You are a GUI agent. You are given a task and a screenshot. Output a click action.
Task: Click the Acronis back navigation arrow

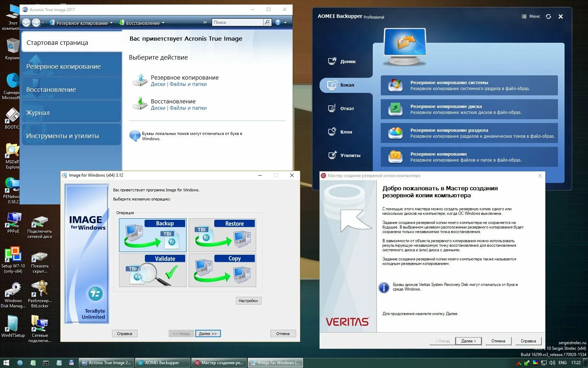pos(26,22)
